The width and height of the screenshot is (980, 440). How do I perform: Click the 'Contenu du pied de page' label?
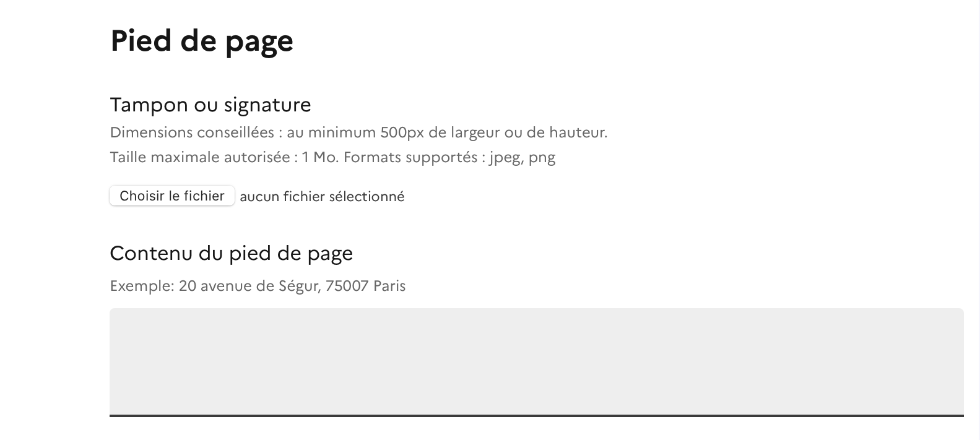tap(231, 253)
